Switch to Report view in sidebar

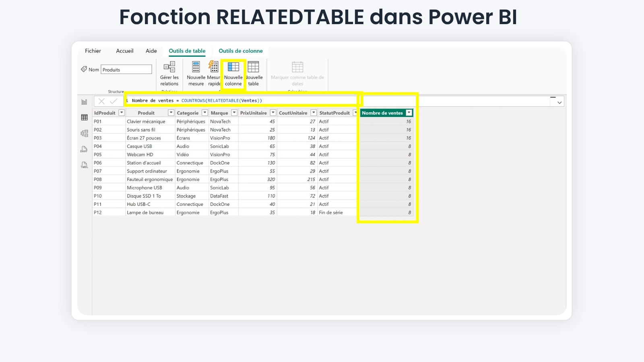(x=84, y=102)
